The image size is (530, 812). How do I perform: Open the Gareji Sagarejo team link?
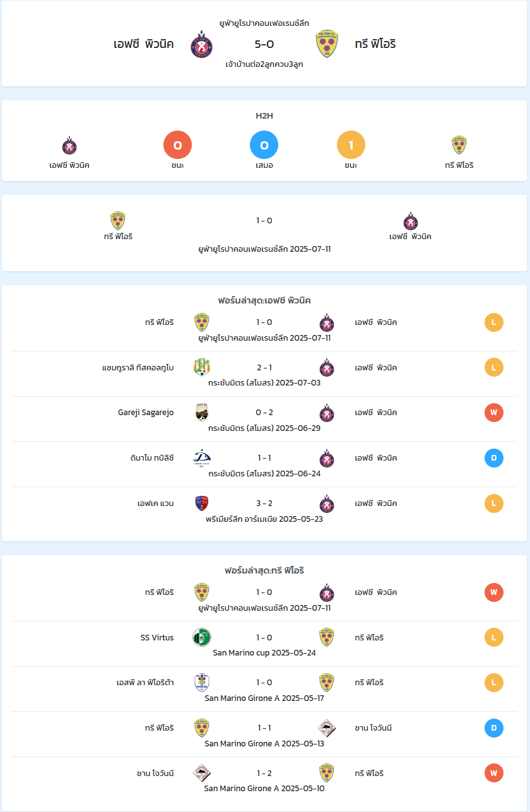146,413
